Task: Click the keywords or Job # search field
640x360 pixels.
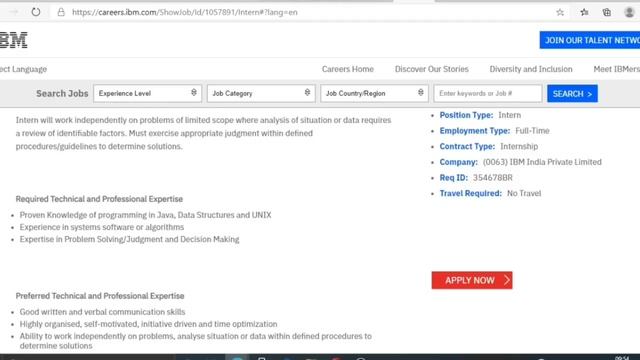Action: click(488, 93)
